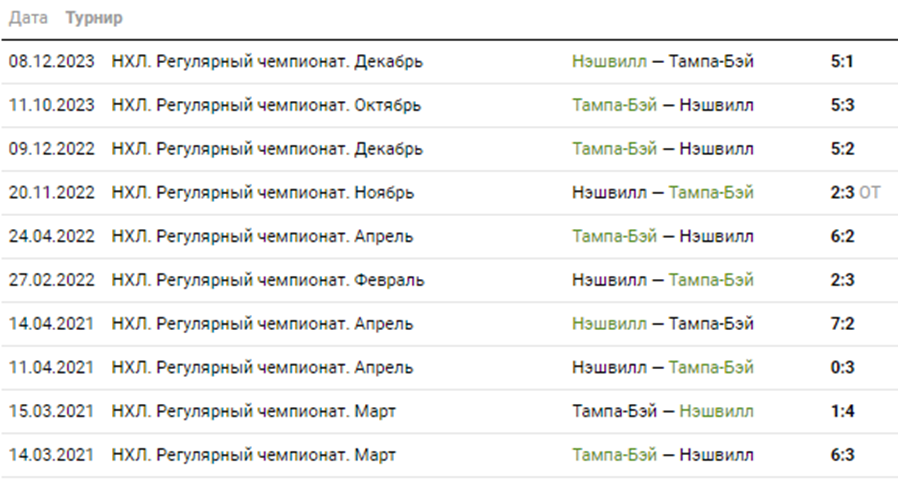Open the 0:3 score result

coord(842,368)
